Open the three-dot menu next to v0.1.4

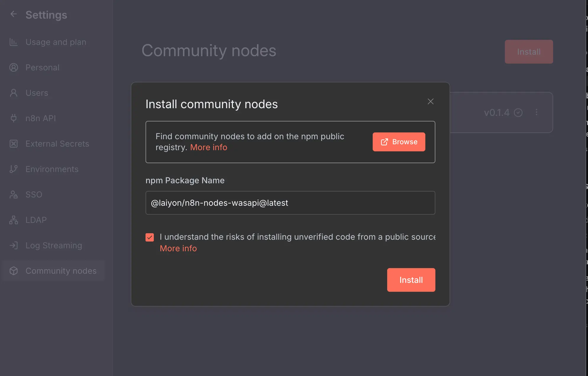tap(537, 112)
